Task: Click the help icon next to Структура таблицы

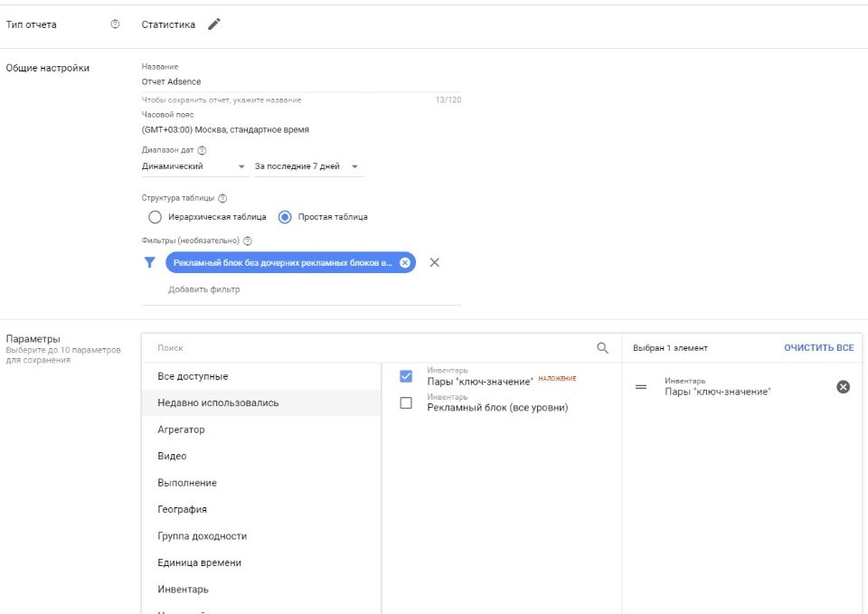Action: (x=222, y=198)
